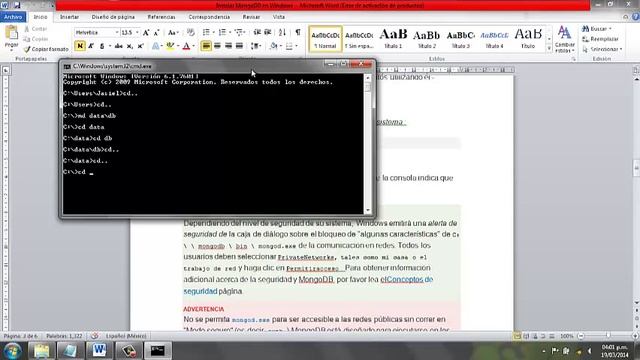Switch to the Diseño de página tab
The width and height of the screenshot is (640, 360).
113,17
